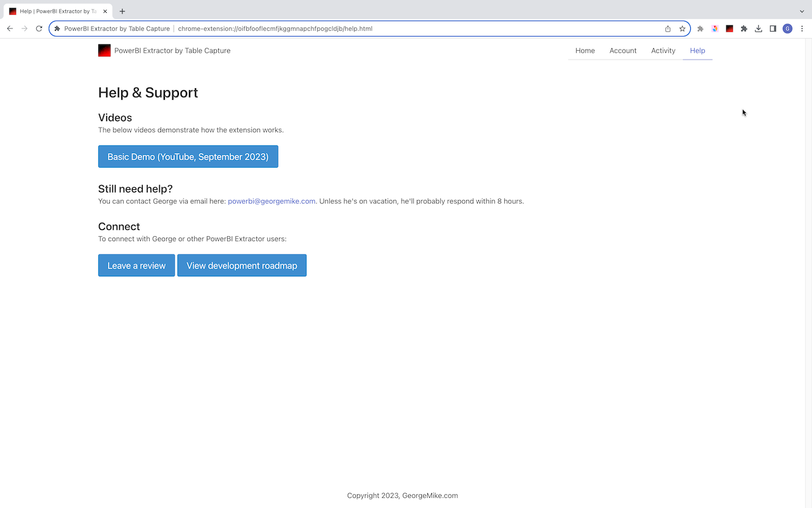Image resolution: width=812 pixels, height=508 pixels.
Task: Open the colorful extension icon in toolbar
Action: [715, 29]
